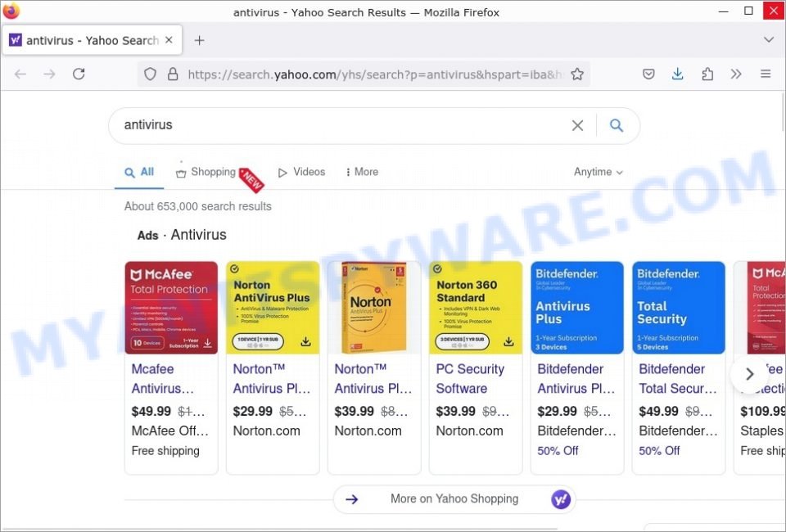Select the All results tab
Image resolution: width=786 pixels, height=532 pixels.
point(139,173)
